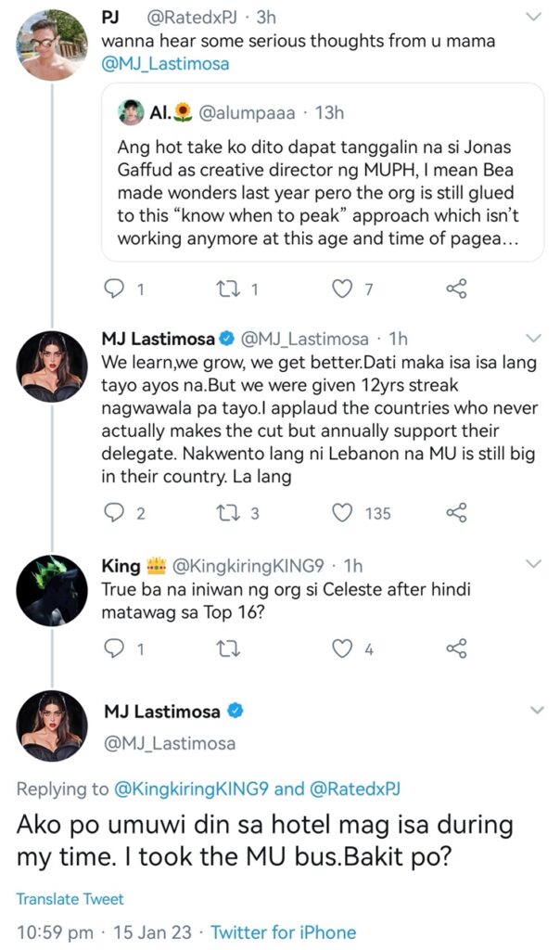Like MJ Lastimosa's tweet with 135 likes
Image resolution: width=560 pixels, height=950 pixels.
click(344, 512)
